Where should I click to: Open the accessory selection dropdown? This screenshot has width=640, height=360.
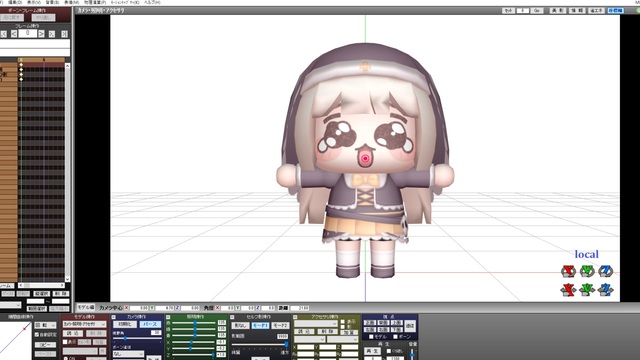(x=316, y=324)
